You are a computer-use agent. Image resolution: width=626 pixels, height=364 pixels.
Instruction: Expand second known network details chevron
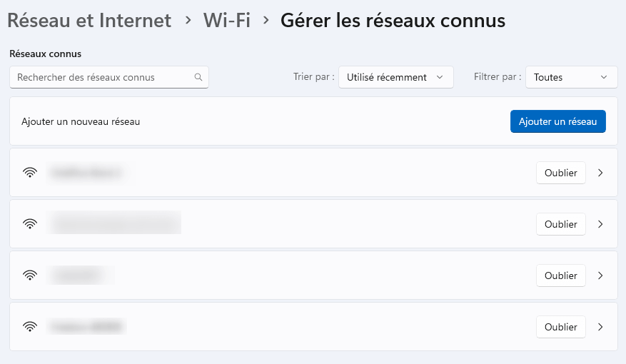pos(600,224)
